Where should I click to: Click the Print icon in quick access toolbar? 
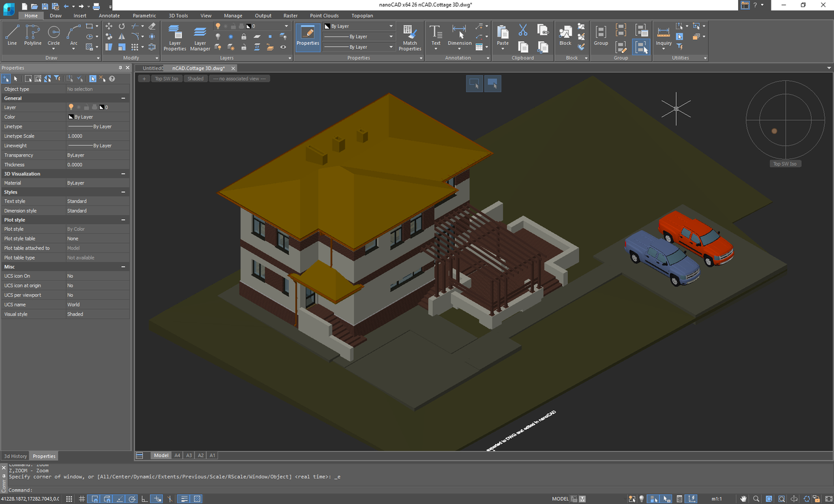pyautogui.click(x=96, y=7)
